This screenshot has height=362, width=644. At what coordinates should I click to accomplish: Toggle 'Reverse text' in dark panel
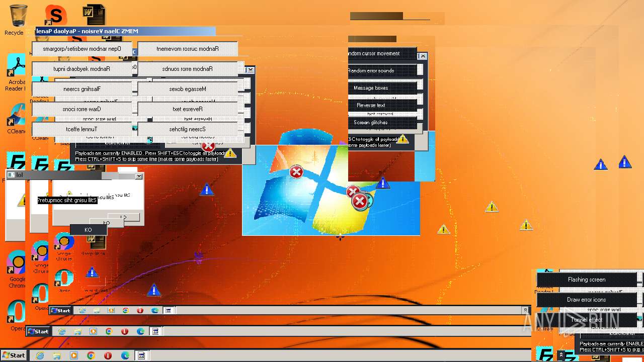tap(382, 106)
